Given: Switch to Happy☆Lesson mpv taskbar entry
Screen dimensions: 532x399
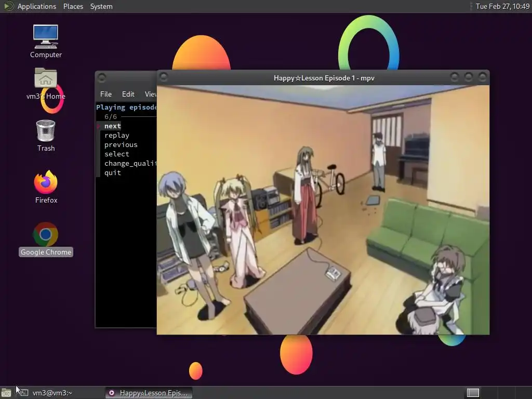Looking at the screenshot, I should click(x=149, y=393).
